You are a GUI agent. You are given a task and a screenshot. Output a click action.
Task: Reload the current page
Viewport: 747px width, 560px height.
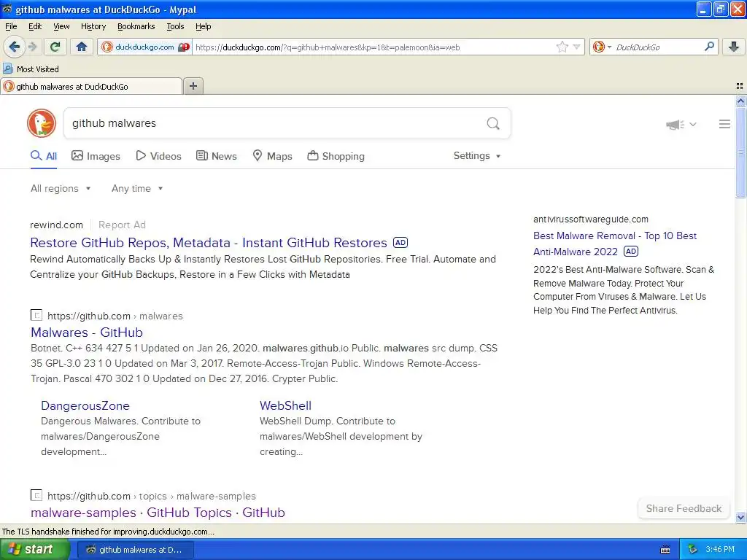point(55,47)
